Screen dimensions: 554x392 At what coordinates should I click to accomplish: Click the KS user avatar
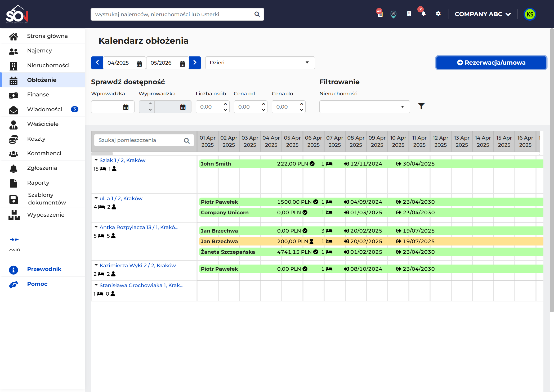coord(530,14)
